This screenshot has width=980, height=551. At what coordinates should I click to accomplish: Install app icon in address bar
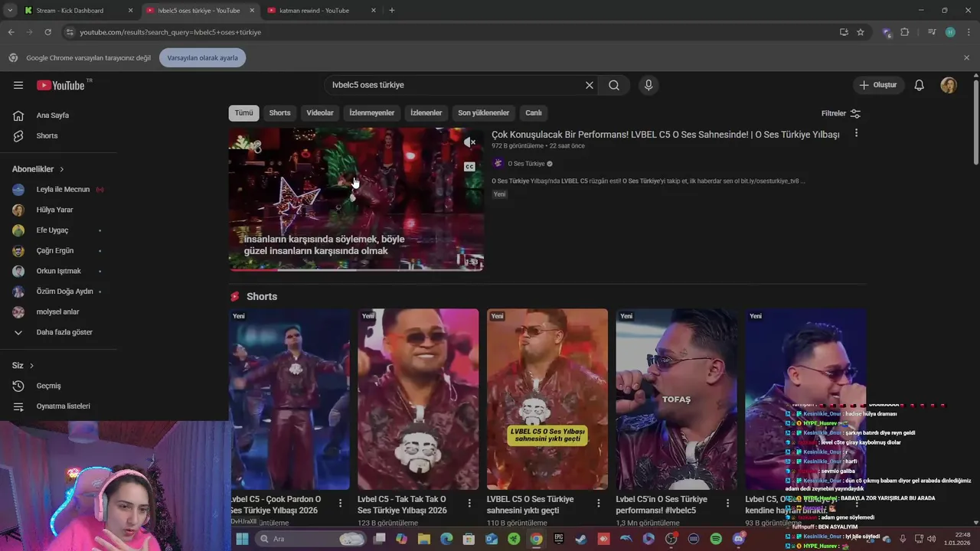click(844, 32)
